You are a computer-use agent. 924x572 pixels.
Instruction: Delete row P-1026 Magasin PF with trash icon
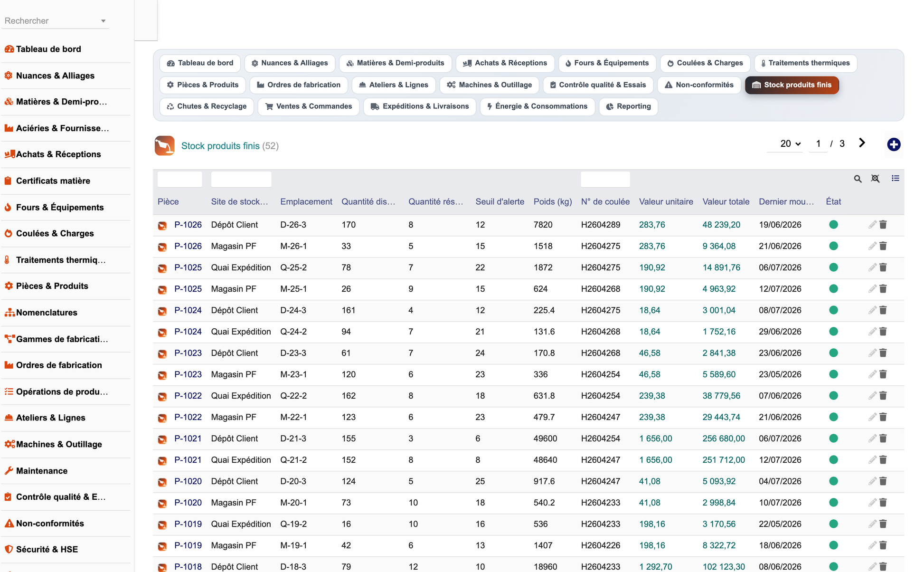(x=883, y=246)
